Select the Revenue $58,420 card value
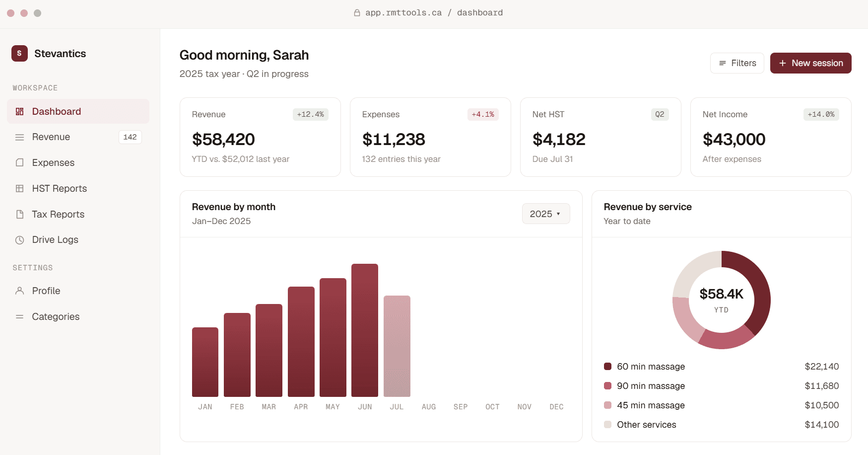 coord(223,140)
